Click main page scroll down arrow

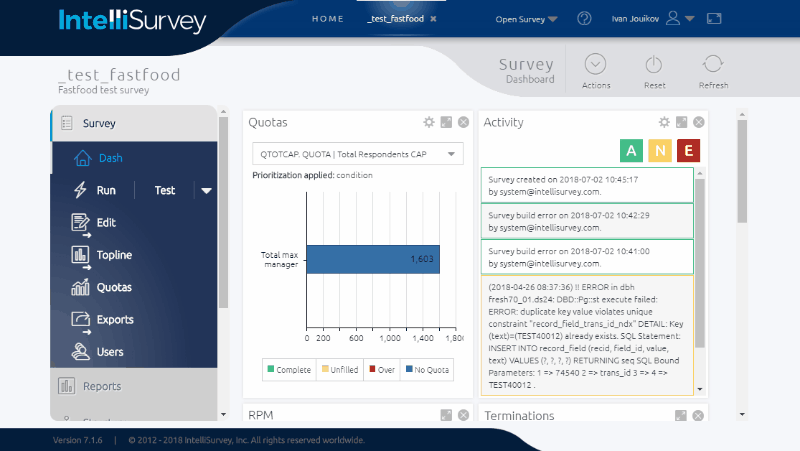pyautogui.click(x=742, y=415)
